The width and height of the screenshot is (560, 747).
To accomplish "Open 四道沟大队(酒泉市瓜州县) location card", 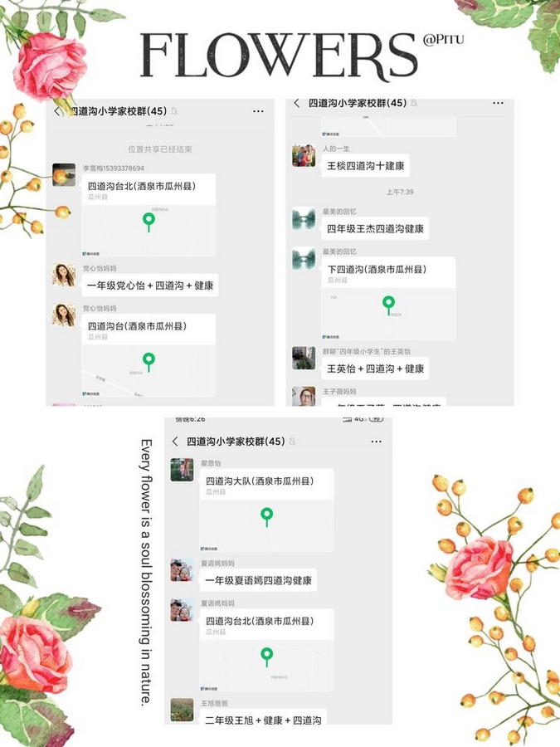I will click(x=266, y=510).
